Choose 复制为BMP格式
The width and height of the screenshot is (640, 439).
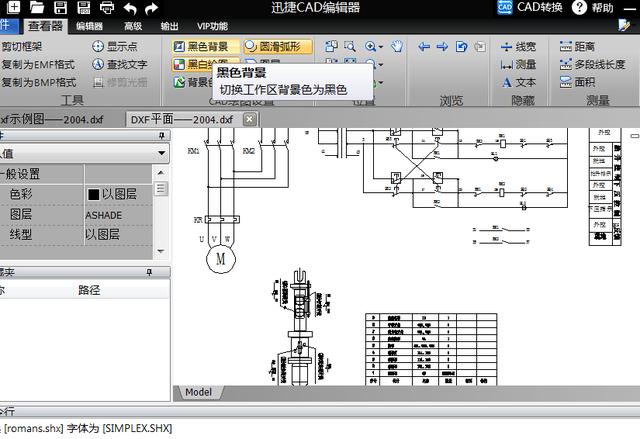click(38, 82)
